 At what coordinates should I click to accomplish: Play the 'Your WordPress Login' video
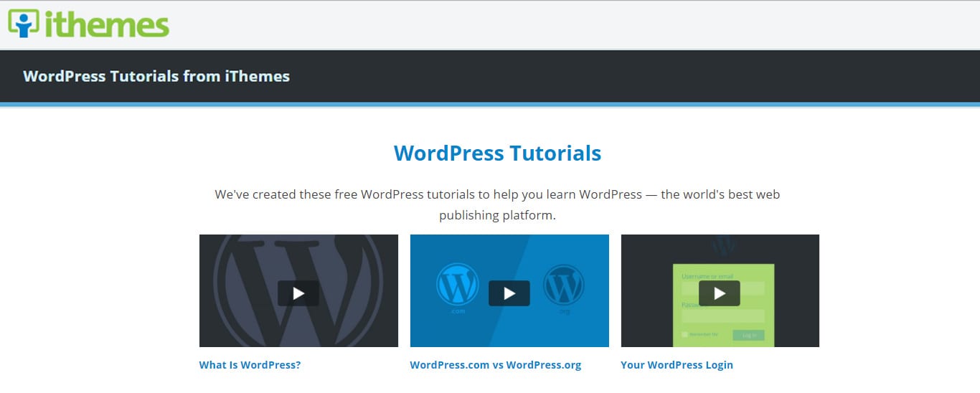point(720,293)
